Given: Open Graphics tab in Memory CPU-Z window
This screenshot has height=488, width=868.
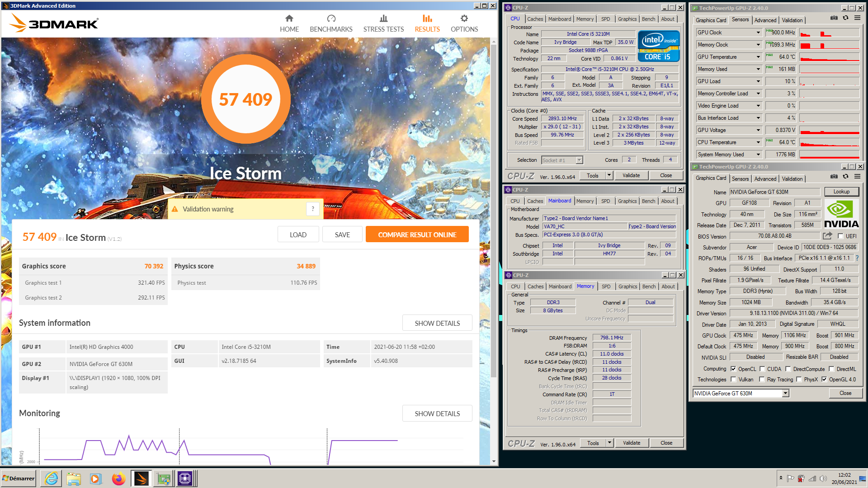Looking at the screenshot, I should coord(627,286).
